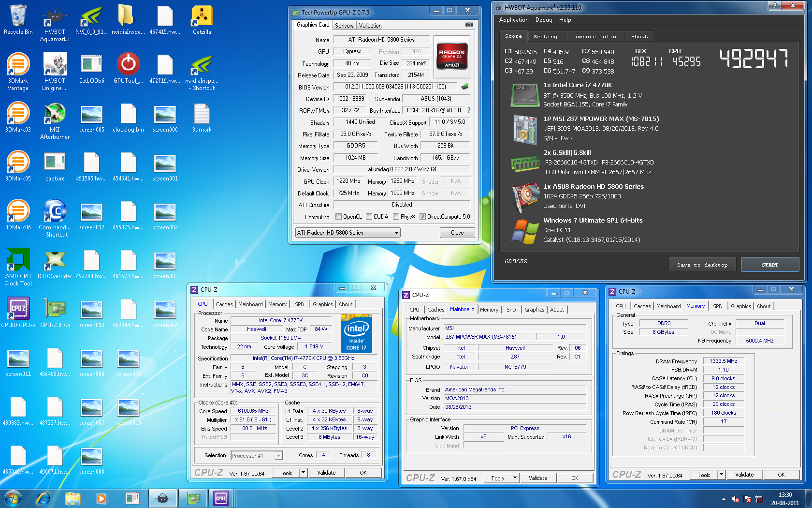The height and width of the screenshot is (508, 812).
Task: Expand Tools dropdown arrow in CPU-Z Memory window
Action: 721,475
